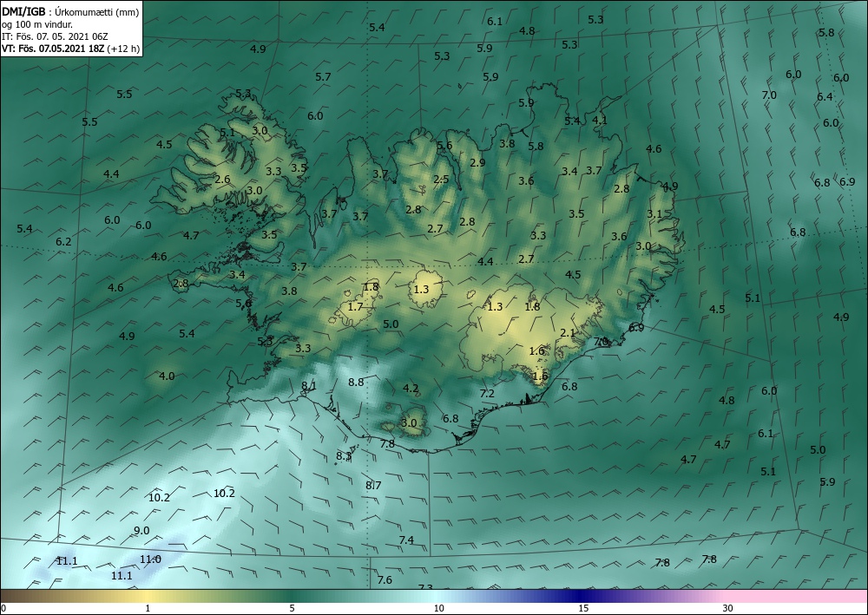Click the 2.9 precipitation value
This screenshot has width=868, height=615.
click(477, 162)
